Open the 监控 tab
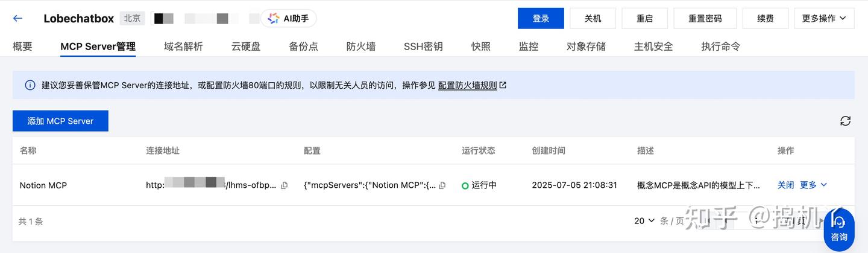This screenshot has height=253, width=868. 529,46
